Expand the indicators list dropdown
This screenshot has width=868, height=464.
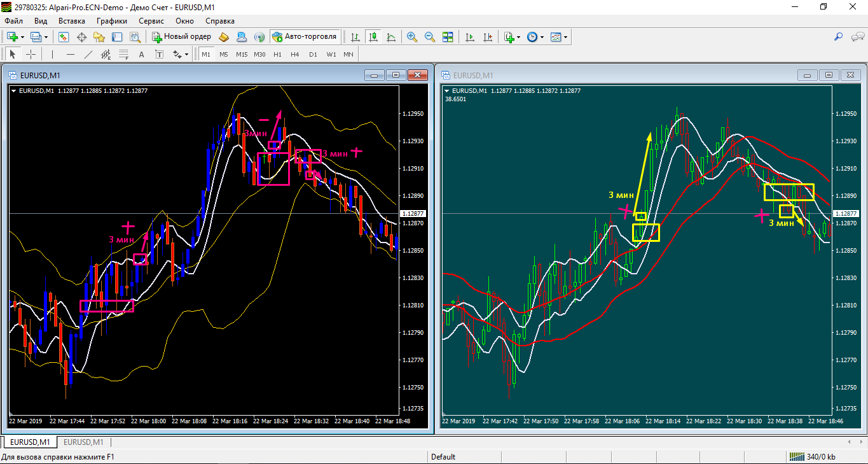[519, 37]
